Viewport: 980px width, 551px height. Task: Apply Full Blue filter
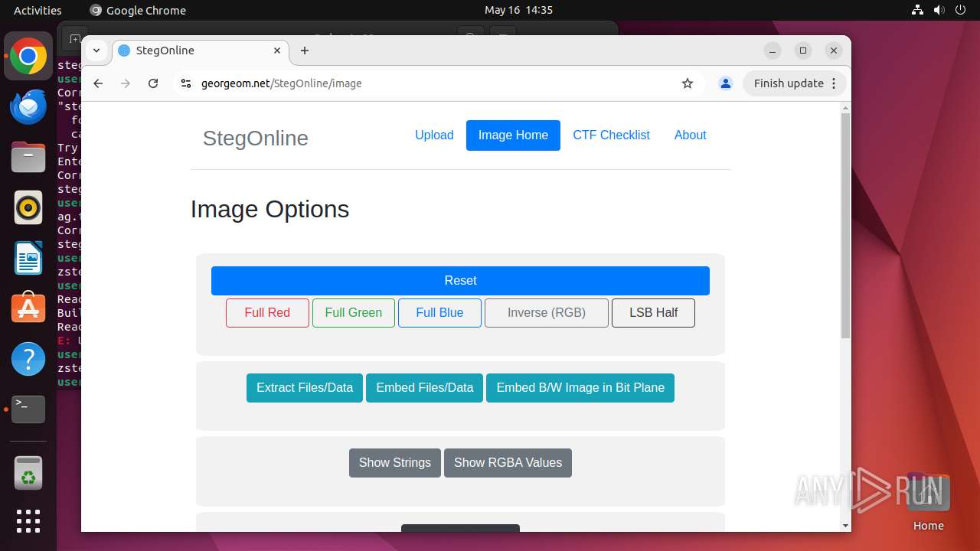439,313
